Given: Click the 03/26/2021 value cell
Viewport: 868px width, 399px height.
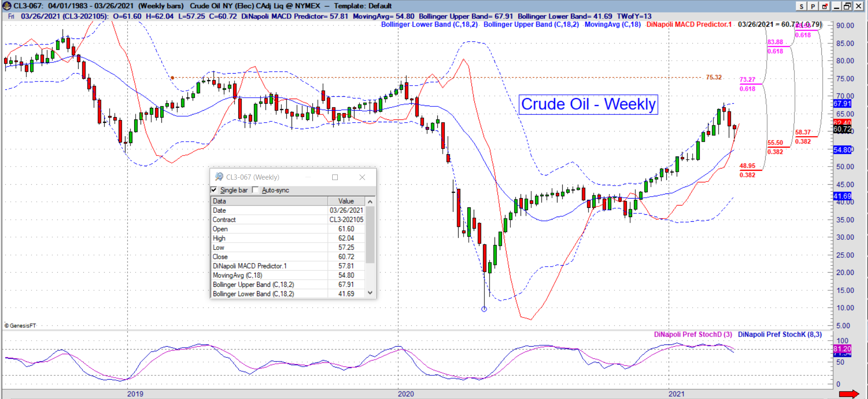Looking at the screenshot, I should [x=346, y=210].
